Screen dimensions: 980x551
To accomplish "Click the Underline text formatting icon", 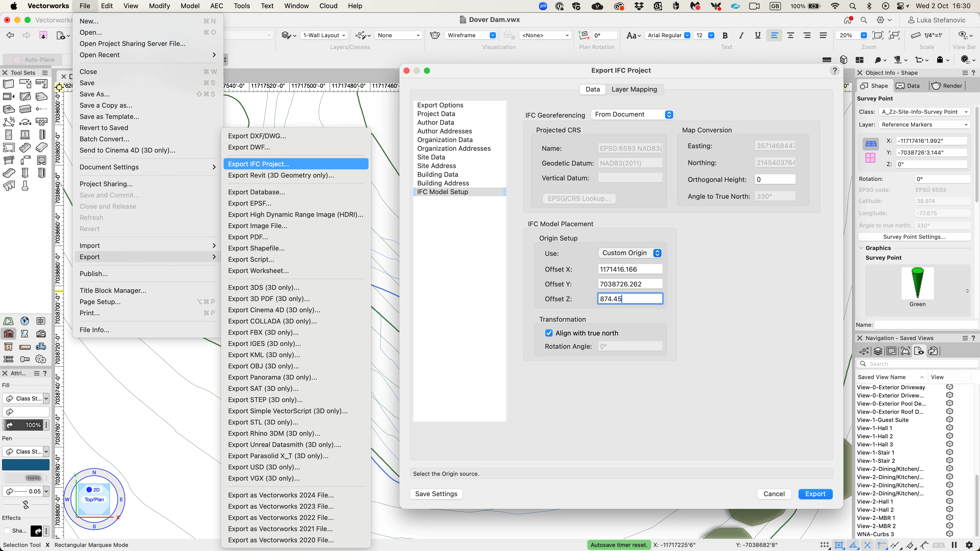I will point(757,35).
